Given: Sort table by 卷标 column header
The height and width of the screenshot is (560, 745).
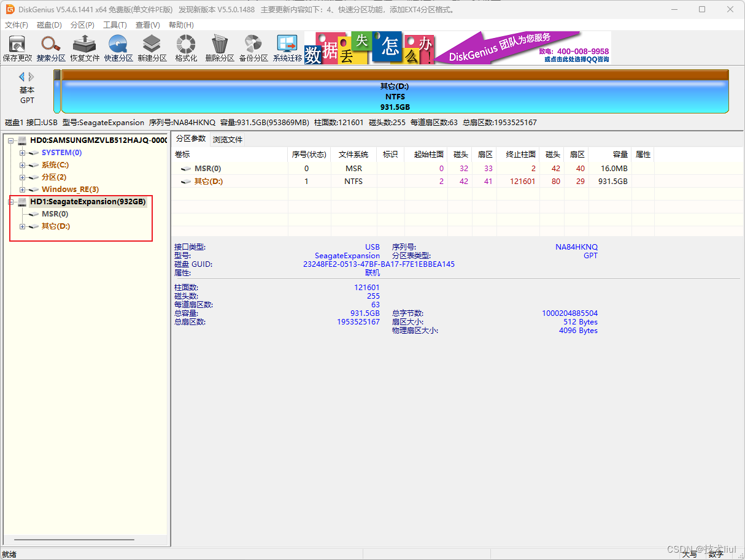Looking at the screenshot, I should coord(230,155).
